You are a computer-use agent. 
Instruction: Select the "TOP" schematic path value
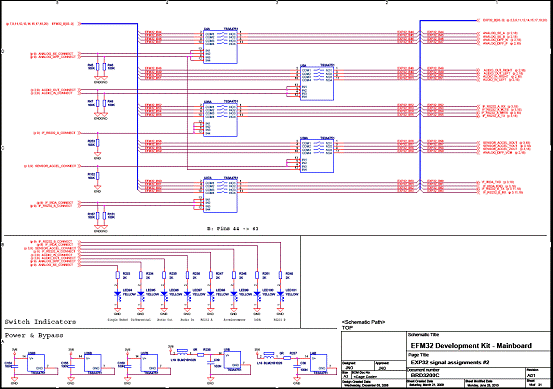[x=347, y=328]
